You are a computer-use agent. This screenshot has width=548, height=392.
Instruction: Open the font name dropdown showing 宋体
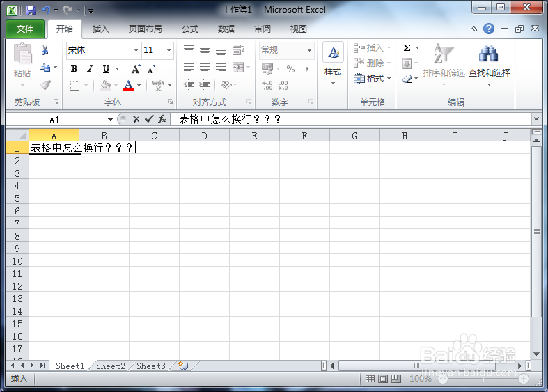[x=136, y=50]
